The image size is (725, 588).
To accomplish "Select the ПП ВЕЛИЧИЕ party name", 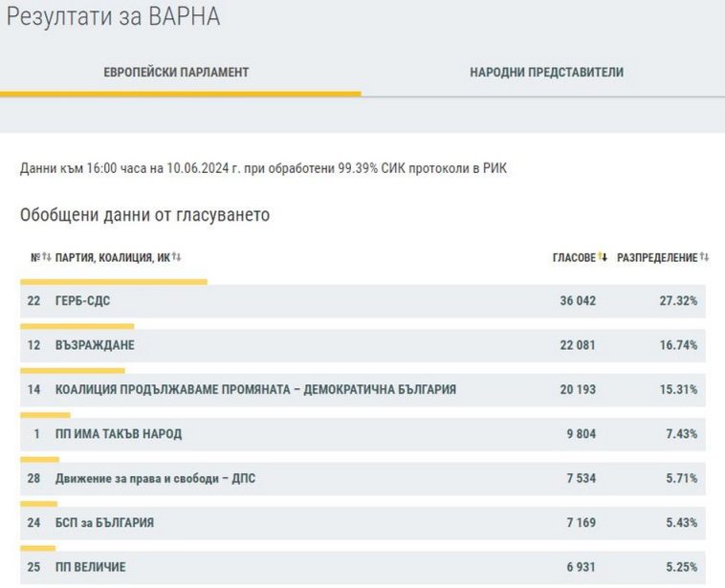I will 91,567.
